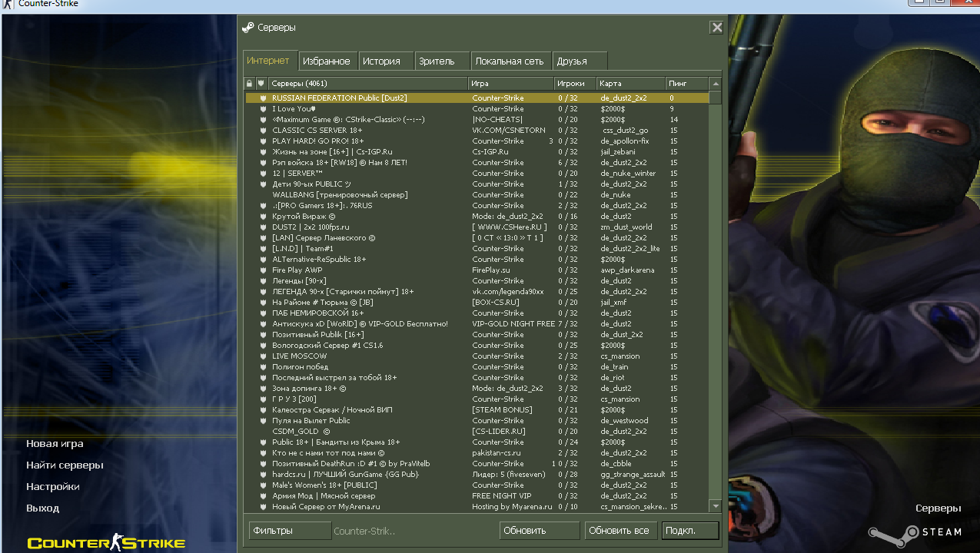Sort servers by Карта column

click(631, 83)
